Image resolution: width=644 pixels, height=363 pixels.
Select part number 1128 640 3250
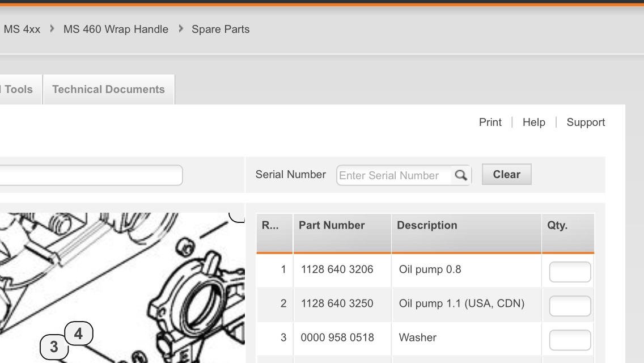coord(337,303)
